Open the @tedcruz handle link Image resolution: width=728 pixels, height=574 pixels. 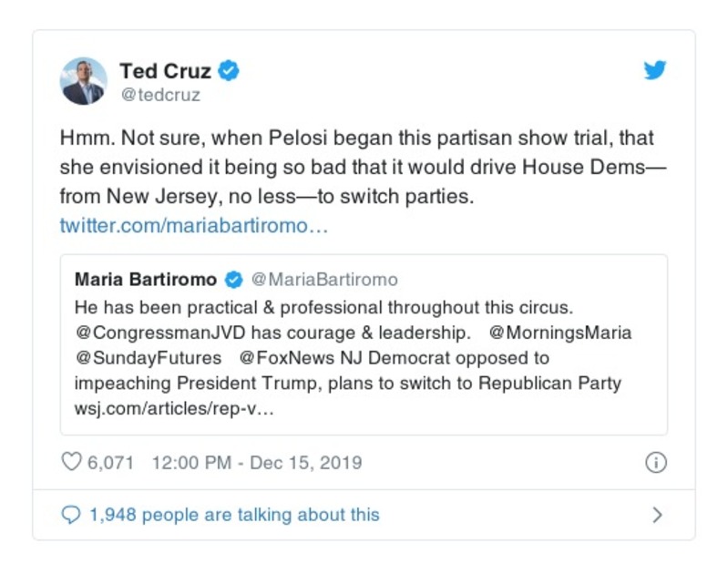159,94
